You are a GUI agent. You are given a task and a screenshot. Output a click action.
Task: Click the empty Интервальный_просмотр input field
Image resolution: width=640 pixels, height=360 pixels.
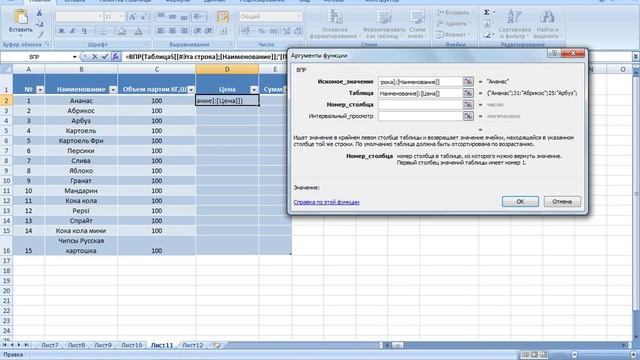tap(420, 116)
